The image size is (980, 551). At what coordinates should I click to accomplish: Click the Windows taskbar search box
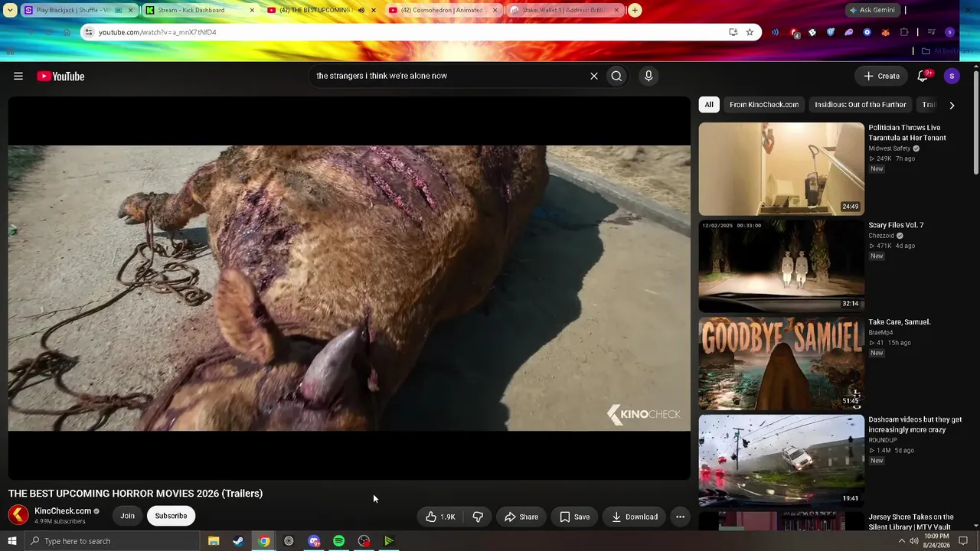[112, 541]
